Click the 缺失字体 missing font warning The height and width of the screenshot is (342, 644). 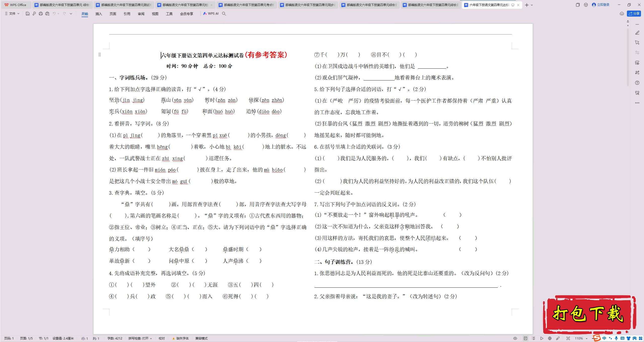tap(181, 338)
